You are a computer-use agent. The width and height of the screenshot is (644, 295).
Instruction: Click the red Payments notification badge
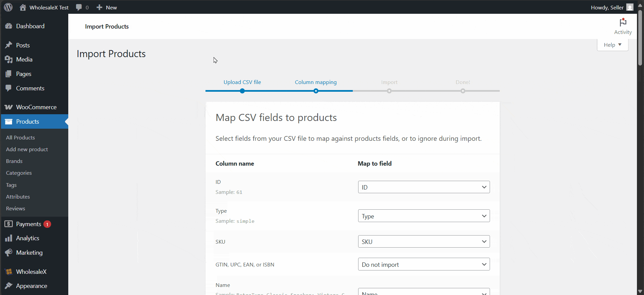pos(47,224)
